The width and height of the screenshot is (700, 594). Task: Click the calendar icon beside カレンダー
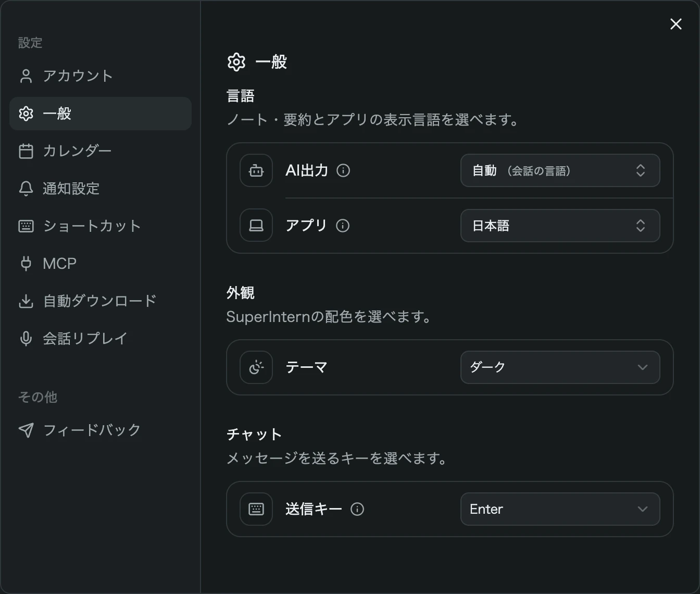coord(26,151)
